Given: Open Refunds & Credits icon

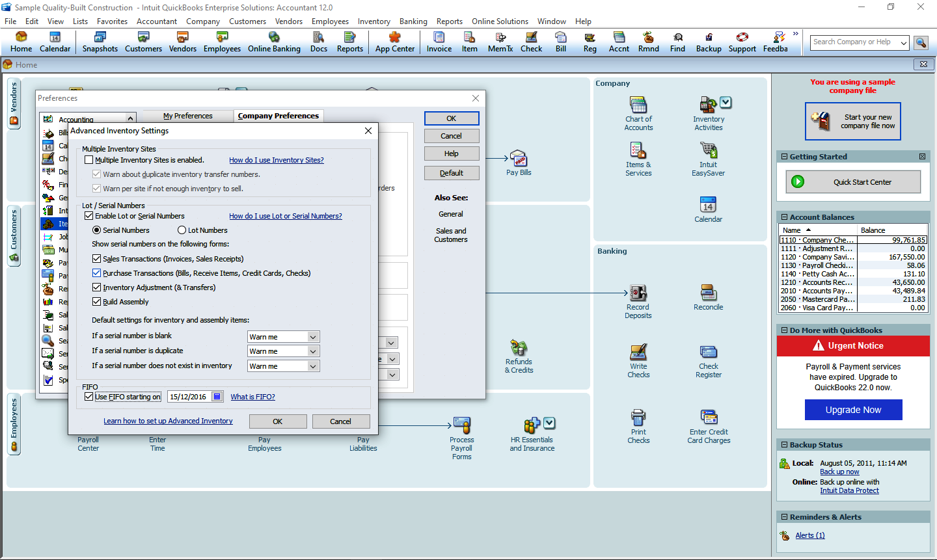Looking at the screenshot, I should tap(519, 356).
